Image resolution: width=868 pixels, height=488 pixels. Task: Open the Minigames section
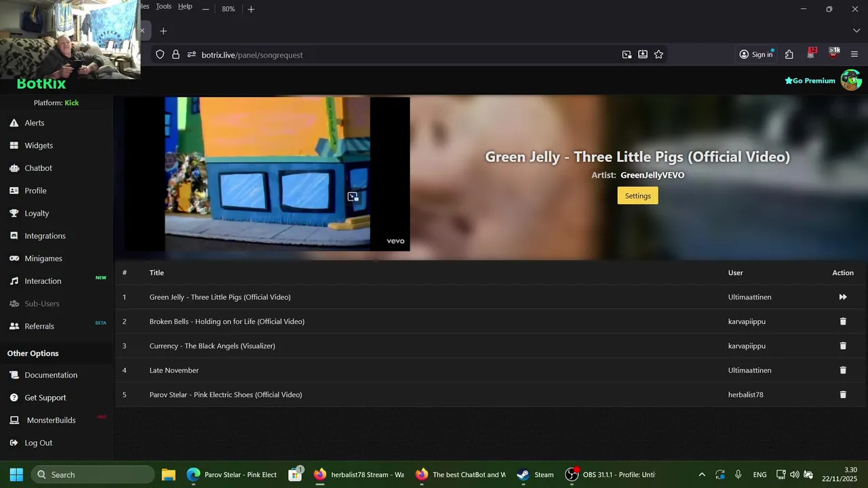click(x=43, y=258)
